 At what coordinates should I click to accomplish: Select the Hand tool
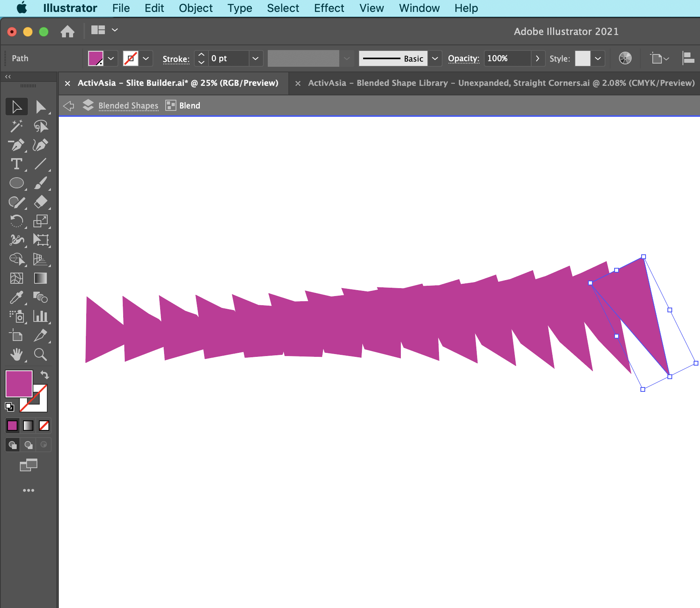17,355
